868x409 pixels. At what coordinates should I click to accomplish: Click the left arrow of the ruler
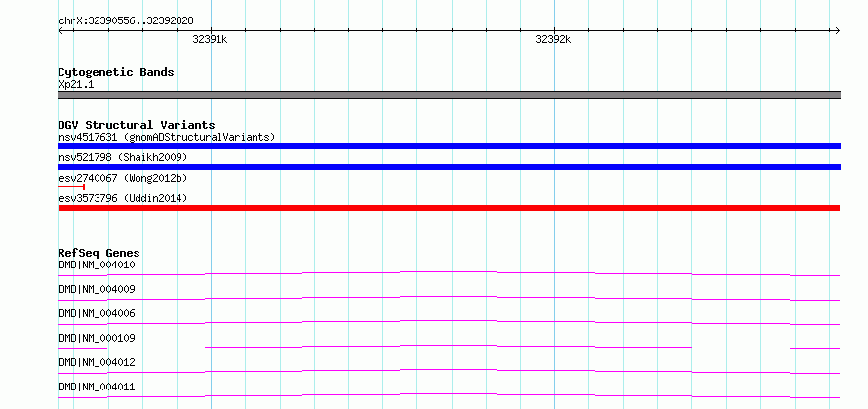pyautogui.click(x=60, y=31)
